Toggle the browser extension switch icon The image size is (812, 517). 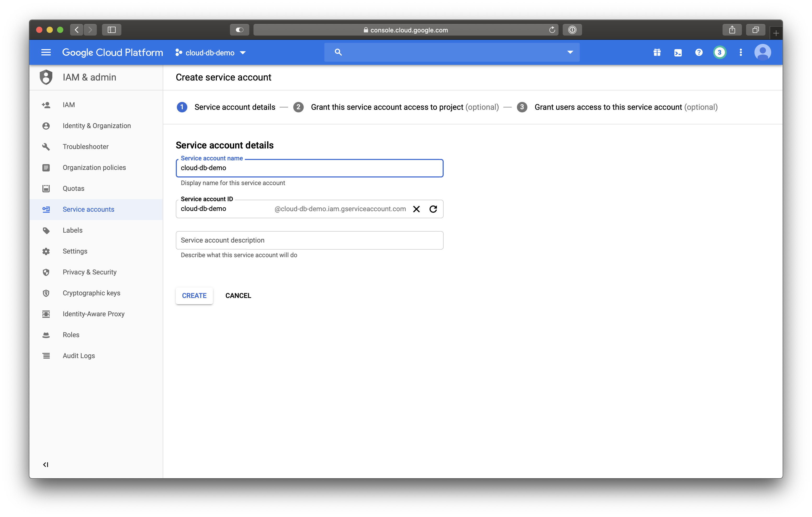click(x=239, y=30)
